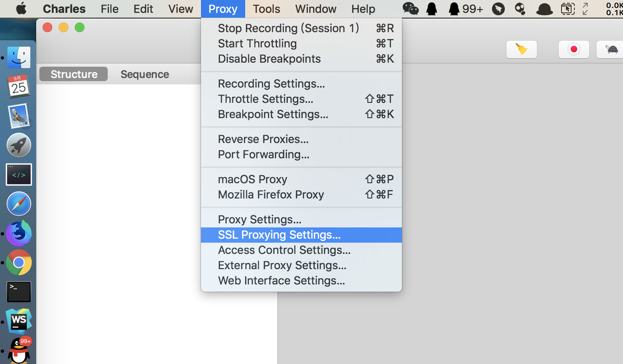Open the Tools menu
This screenshot has width=623, height=364.
(x=266, y=9)
